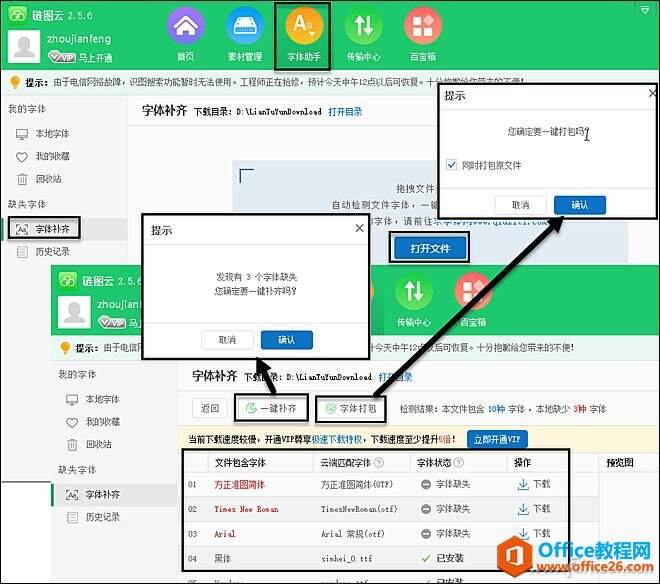Viewport: 660px width, 584px height.
Task: Open 回收站 in lower window sidebar
Action: (90, 444)
